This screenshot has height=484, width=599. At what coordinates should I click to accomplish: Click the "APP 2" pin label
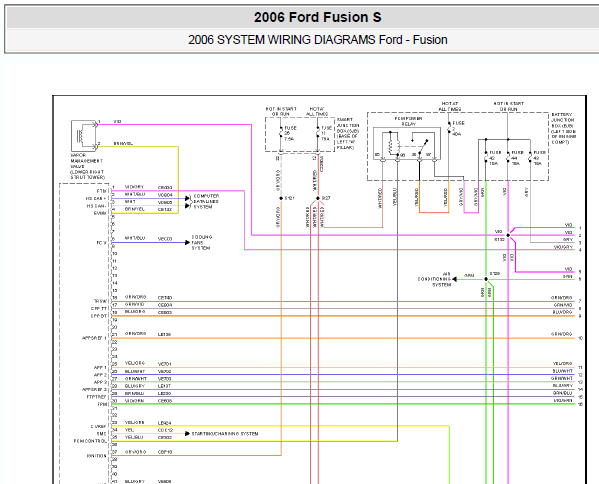pos(100,375)
